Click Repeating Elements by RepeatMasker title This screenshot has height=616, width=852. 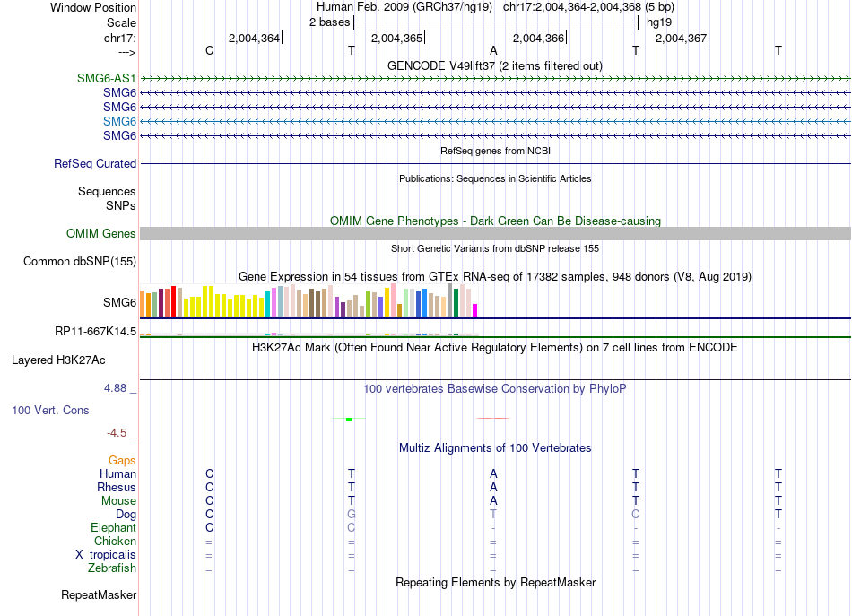click(496, 582)
